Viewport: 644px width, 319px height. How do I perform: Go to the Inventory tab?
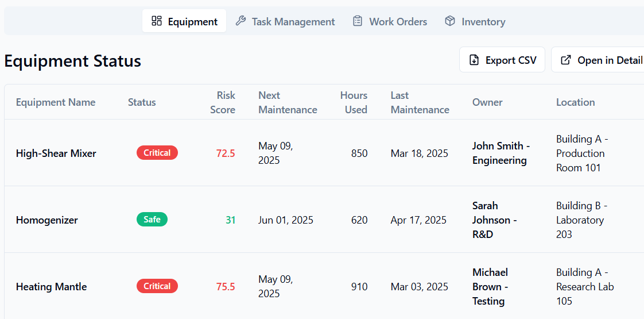pyautogui.click(x=475, y=21)
